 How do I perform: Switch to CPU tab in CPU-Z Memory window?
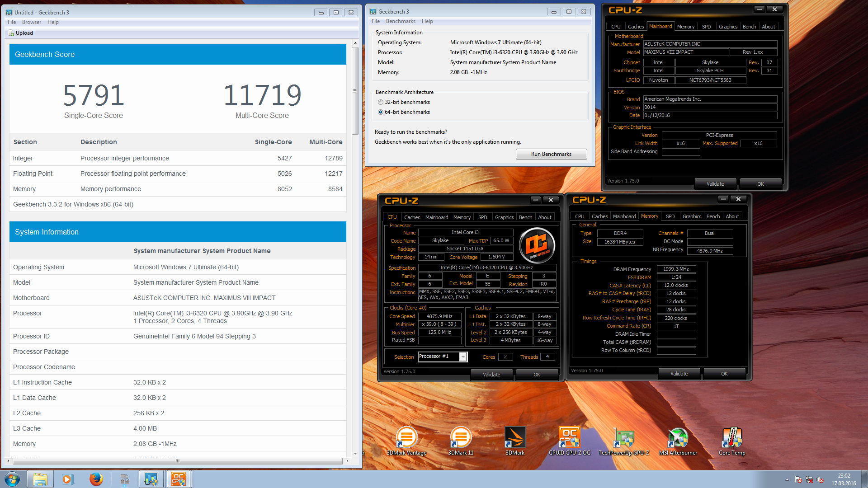pos(580,216)
